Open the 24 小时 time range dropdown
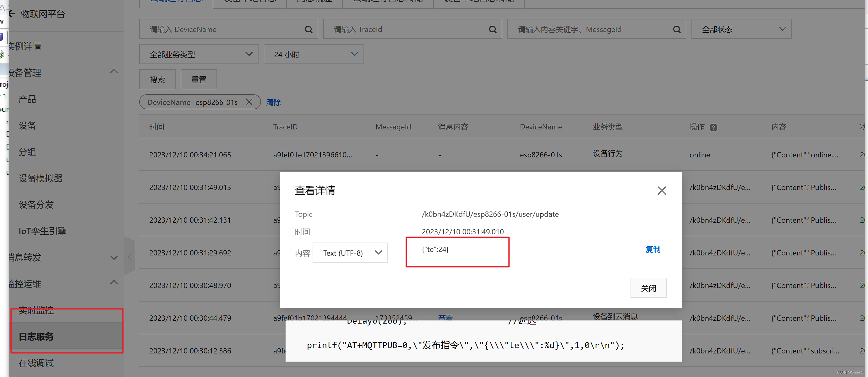868x377 pixels. 314,54
